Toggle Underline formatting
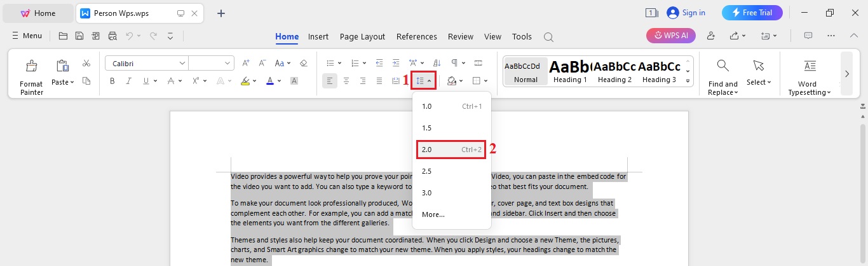This screenshot has width=868, height=266. 146,81
